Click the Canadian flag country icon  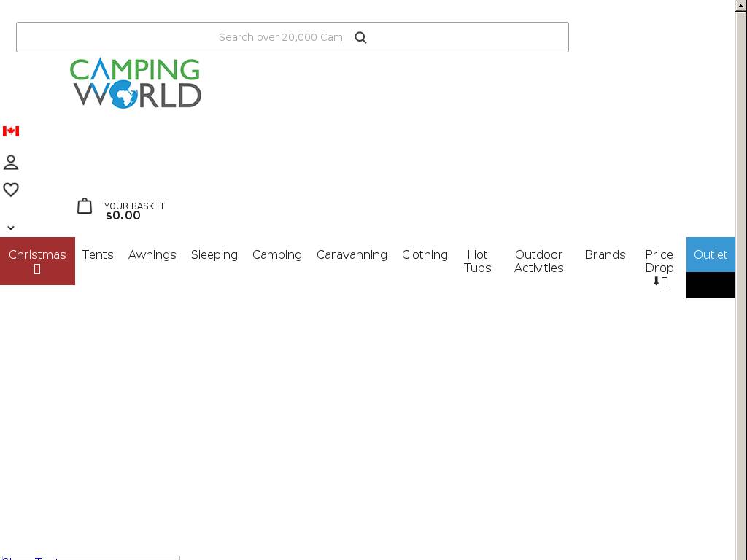[x=11, y=131]
